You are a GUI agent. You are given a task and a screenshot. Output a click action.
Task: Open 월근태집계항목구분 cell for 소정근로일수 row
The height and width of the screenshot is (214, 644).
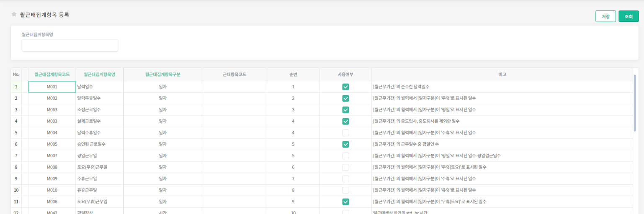click(162, 110)
